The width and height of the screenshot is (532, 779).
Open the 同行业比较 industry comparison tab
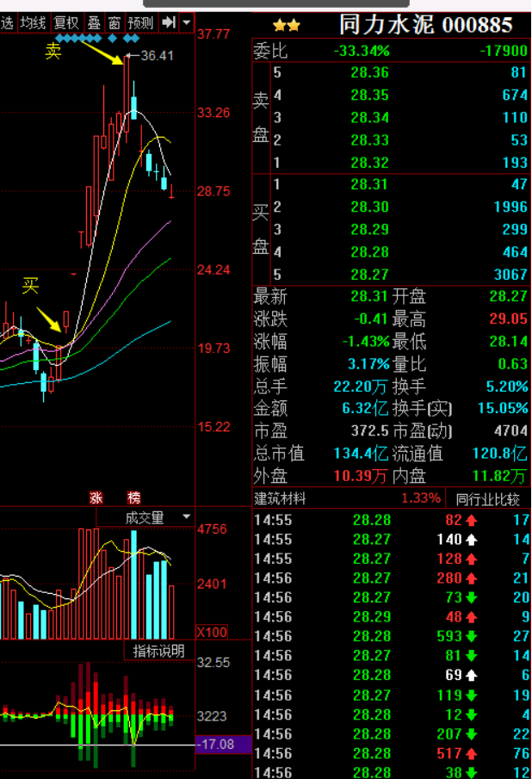point(488,499)
